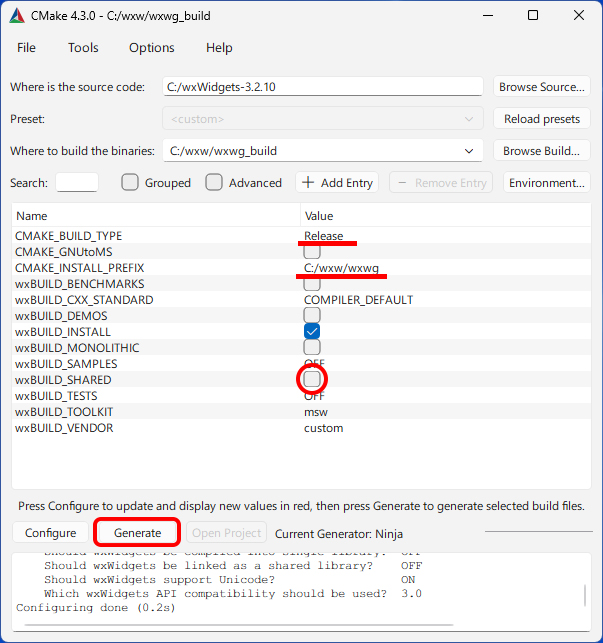Viewport: 603px width, 643px height.
Task: Click the output log vertical scrollbar
Action: pyautogui.click(x=585, y=595)
